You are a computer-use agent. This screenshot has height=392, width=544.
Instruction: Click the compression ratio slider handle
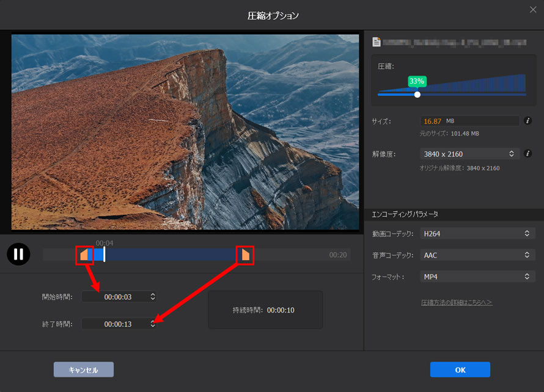[x=417, y=94]
